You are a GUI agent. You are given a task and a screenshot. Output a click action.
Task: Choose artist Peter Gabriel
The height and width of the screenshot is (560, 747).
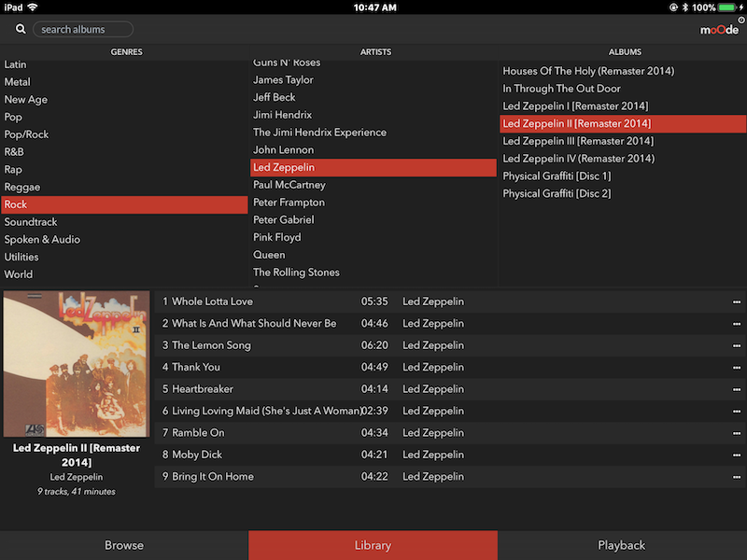pyautogui.click(x=373, y=220)
